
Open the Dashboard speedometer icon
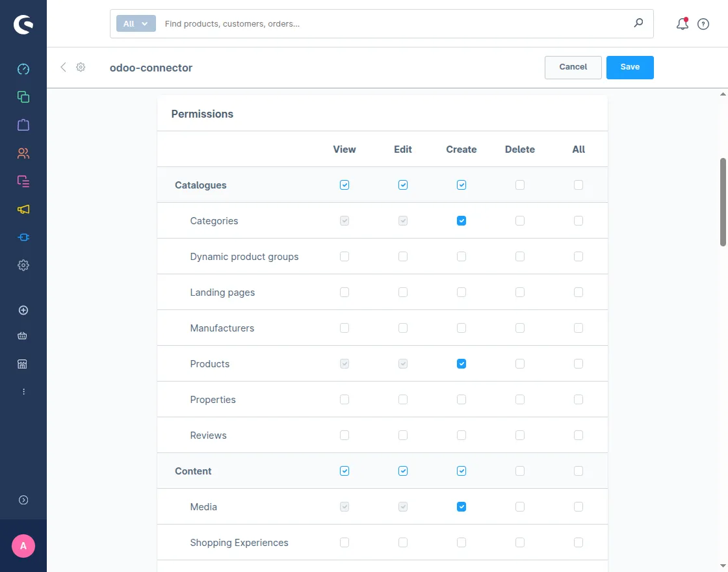23,69
